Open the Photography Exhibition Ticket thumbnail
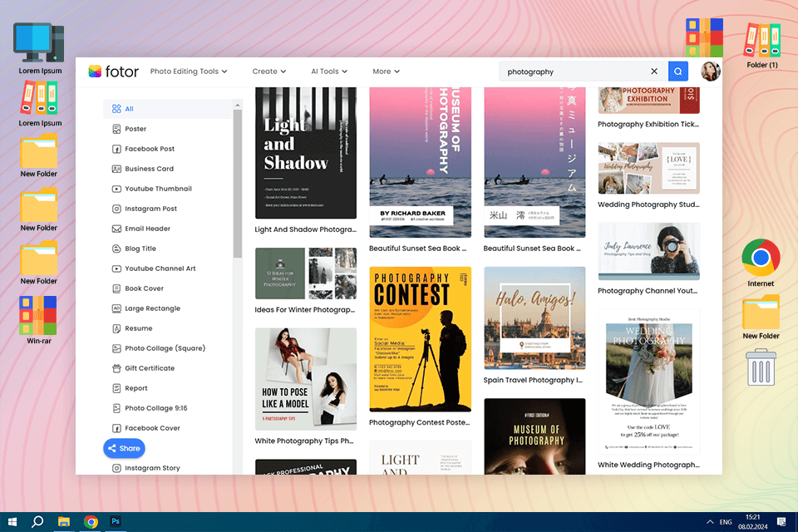This screenshot has height=532, width=798. coord(649,101)
